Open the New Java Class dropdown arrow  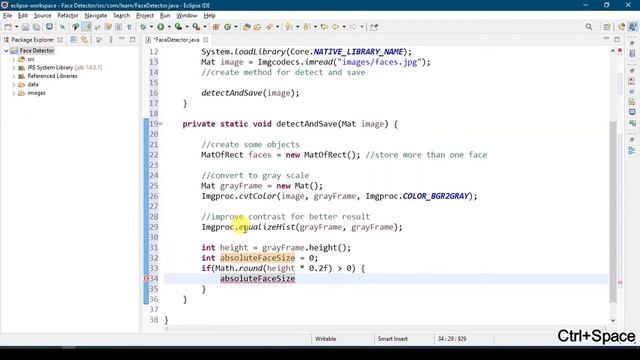(236, 27)
